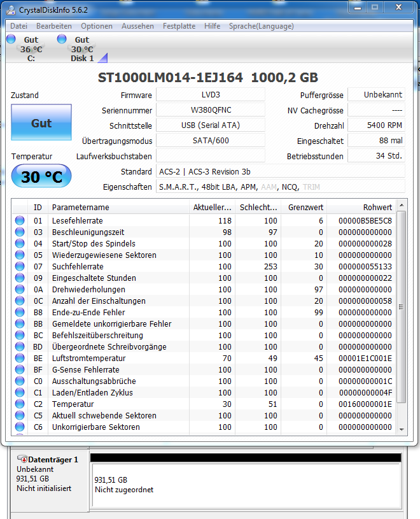Click the Datenträger 1 disk icon in Disk Management
420x519 pixels.
click(22, 459)
